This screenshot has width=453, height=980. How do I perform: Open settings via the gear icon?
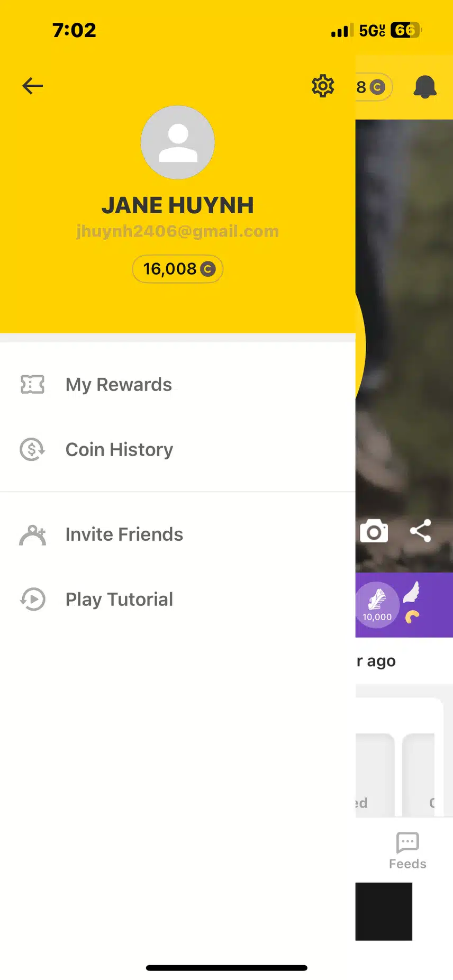coord(323,86)
